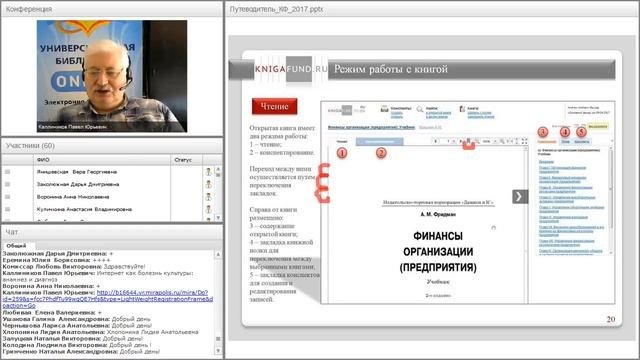
Task: Click chat message from Залуцкая Наталья Викторовна
Action: [x=73, y=338]
